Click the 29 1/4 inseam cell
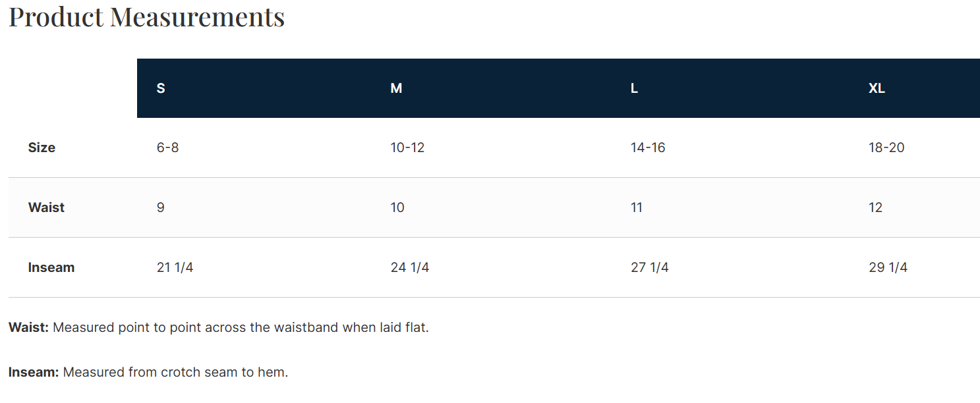Viewport: 980px width, 403px height. tap(888, 267)
